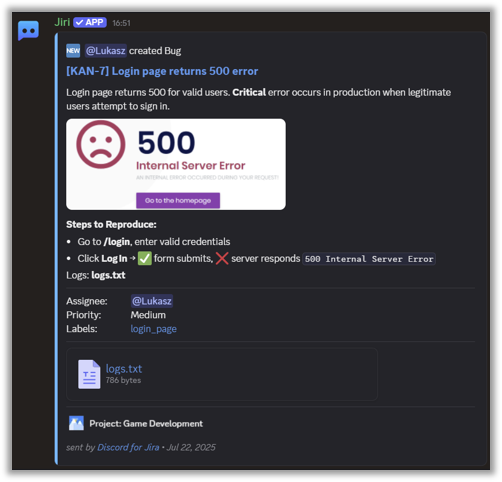
Task: Click the @Lukasz assignee mention
Action: point(152,301)
